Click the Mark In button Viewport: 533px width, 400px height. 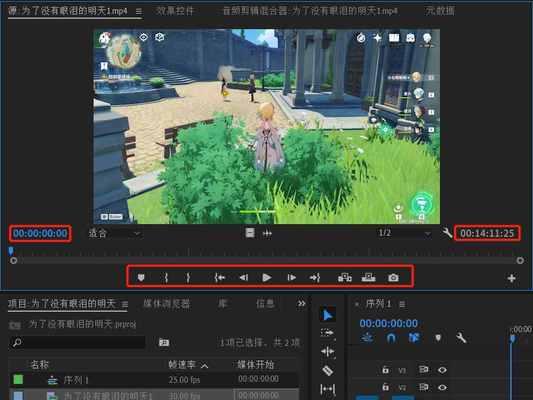tap(166, 278)
